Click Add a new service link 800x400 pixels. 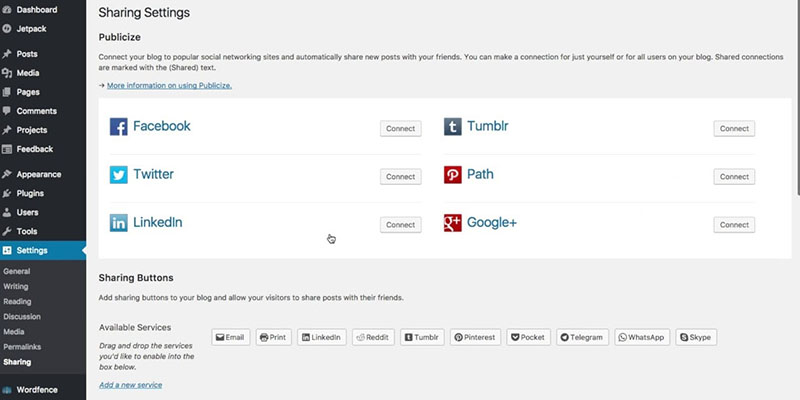(131, 385)
